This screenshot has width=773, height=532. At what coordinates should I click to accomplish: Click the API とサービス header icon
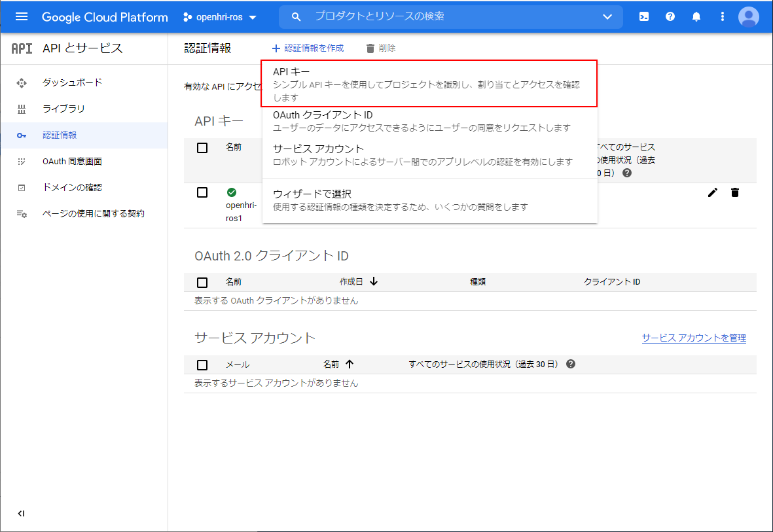[22, 48]
